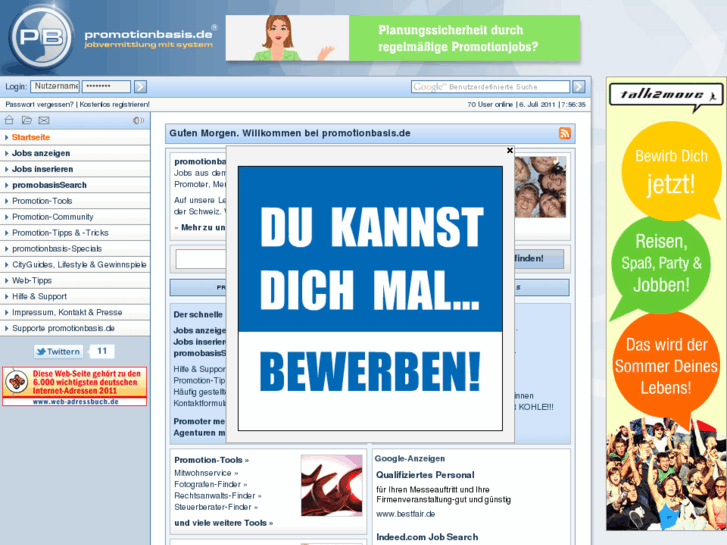The image size is (727, 545).
Task: Click the Planungssicherheit Promotionjobs top banner
Action: click(x=403, y=38)
